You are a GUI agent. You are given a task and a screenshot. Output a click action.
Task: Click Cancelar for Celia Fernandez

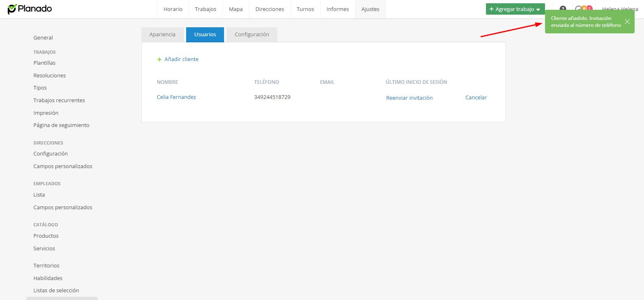click(x=476, y=98)
